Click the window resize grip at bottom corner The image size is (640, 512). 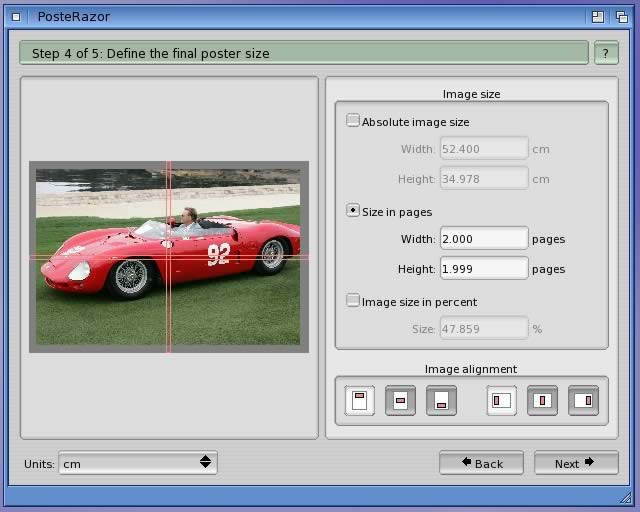click(x=626, y=497)
